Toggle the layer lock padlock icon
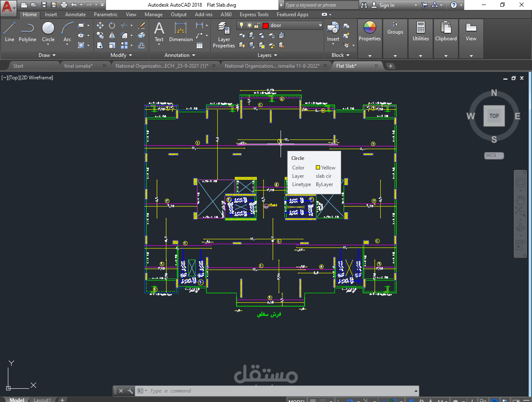532x402 pixels. point(256,25)
